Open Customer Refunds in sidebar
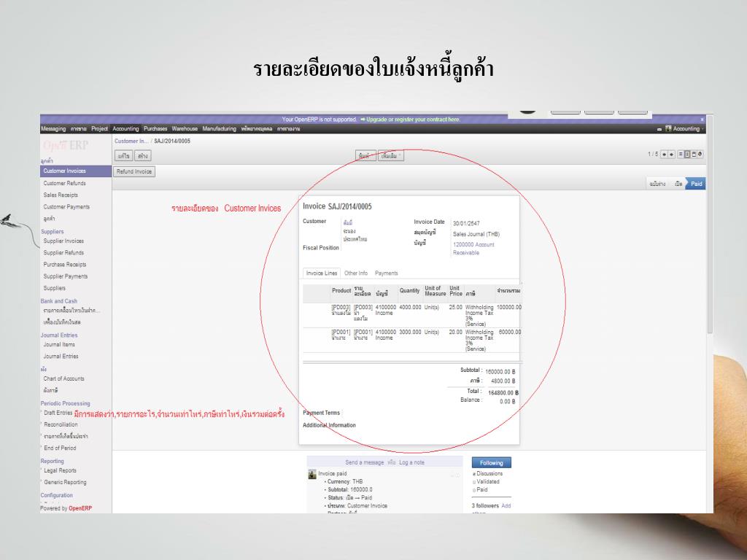747x560 pixels. pyautogui.click(x=65, y=183)
